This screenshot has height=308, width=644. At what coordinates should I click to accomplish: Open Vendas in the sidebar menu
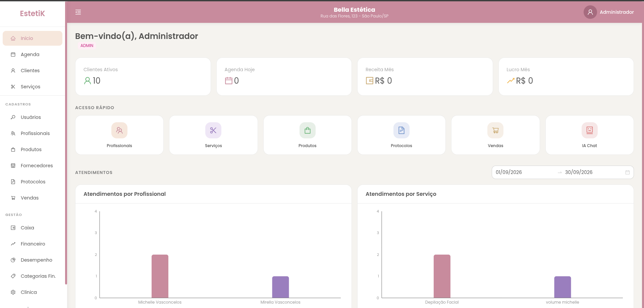[33, 198]
